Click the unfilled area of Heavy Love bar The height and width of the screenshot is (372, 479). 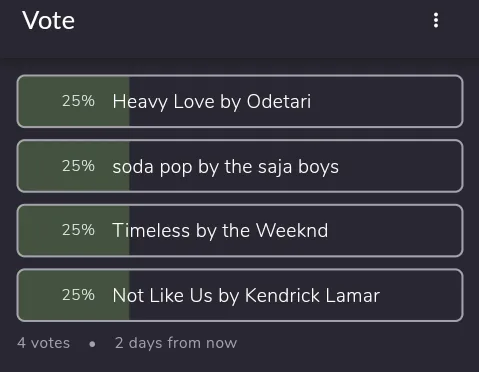pyautogui.click(x=387, y=101)
